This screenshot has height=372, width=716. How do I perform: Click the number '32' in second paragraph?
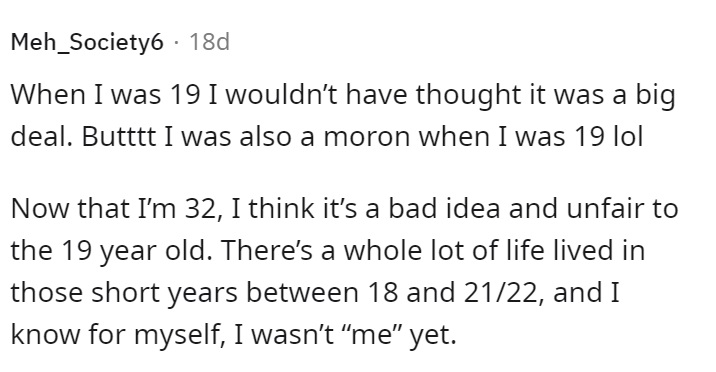tap(205, 209)
